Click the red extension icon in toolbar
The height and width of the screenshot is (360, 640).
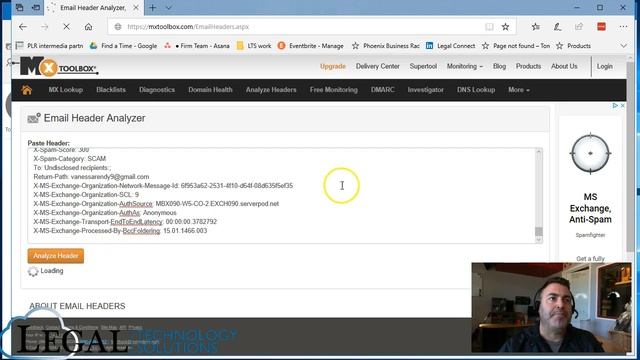click(x=601, y=27)
